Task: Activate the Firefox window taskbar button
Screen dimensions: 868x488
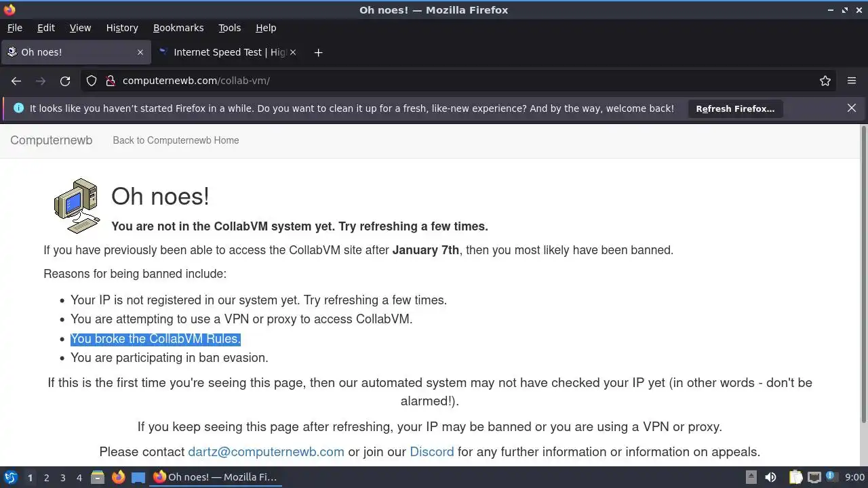Action: 215,477
